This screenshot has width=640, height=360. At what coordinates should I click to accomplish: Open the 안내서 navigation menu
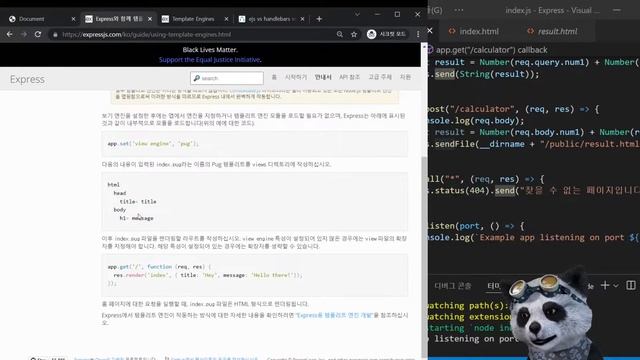pos(323,77)
